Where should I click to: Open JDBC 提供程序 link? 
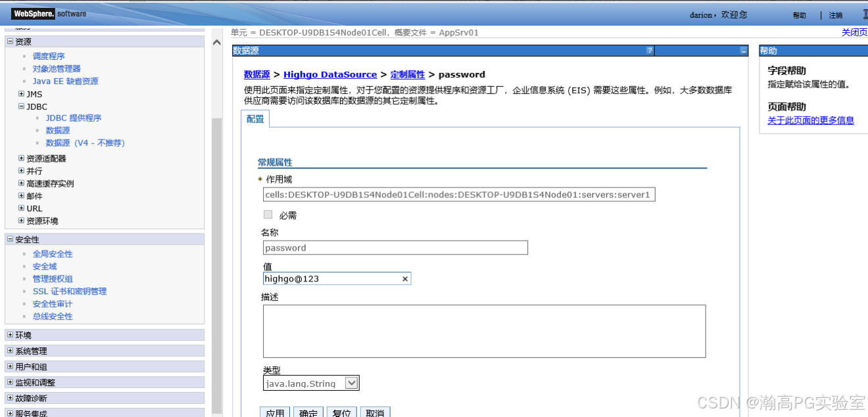(74, 118)
